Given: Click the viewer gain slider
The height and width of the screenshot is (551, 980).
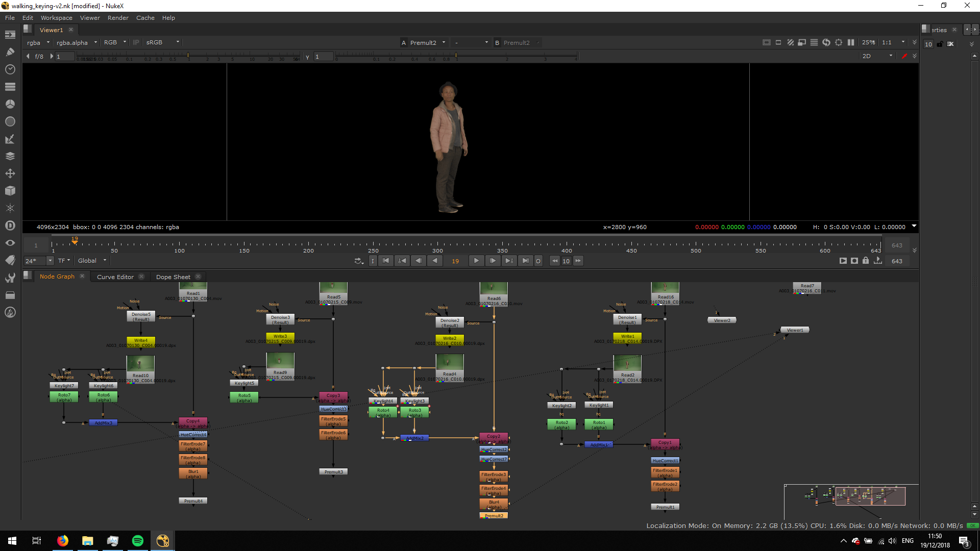Looking at the screenshot, I should point(188,56).
